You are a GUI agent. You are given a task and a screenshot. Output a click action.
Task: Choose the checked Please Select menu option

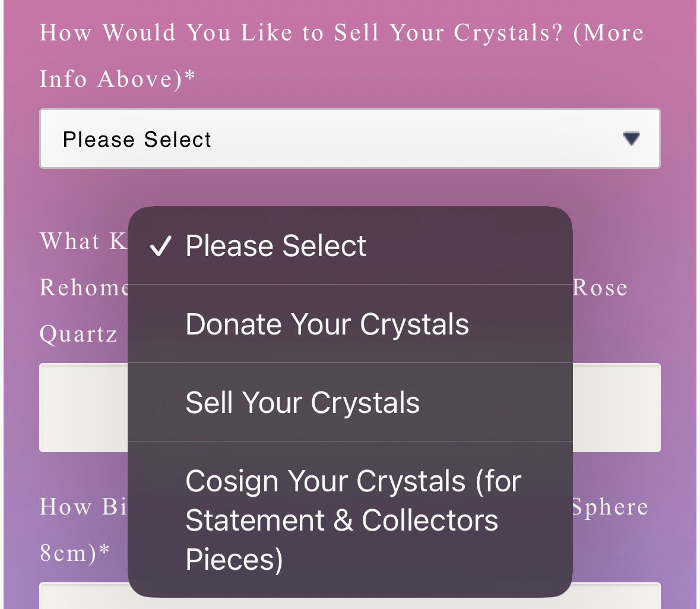(x=275, y=246)
